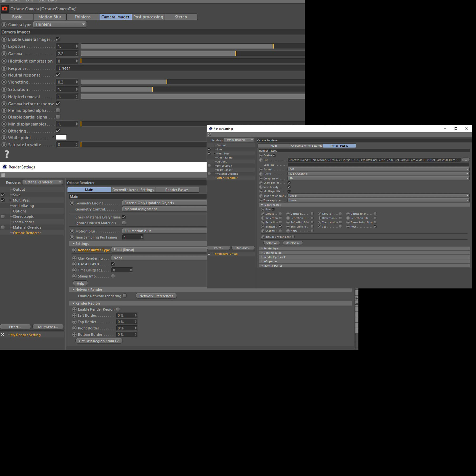This screenshot has width=476, height=476.
Task: Click the Octane Camera tag icon
Action: click(5, 9)
